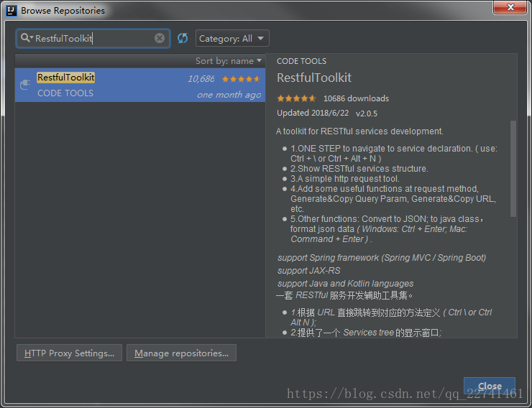Click the '10686 downloads' text
This screenshot has height=408, width=532.
357,98
